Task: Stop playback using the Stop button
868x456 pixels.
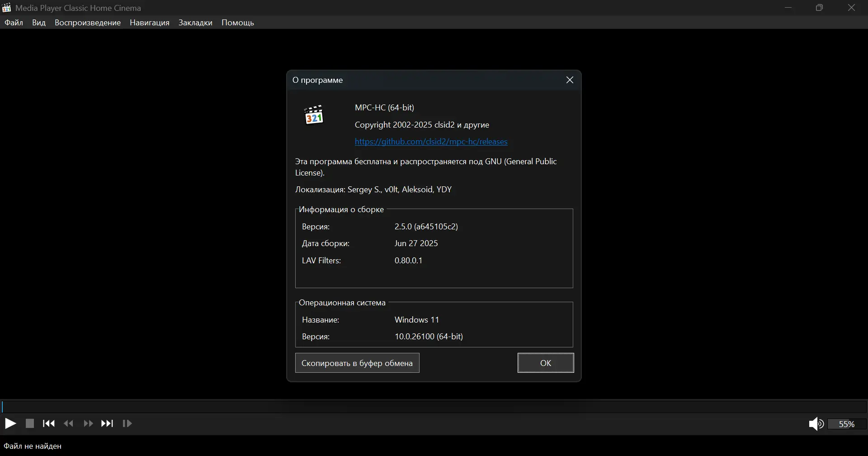Action: 30,424
